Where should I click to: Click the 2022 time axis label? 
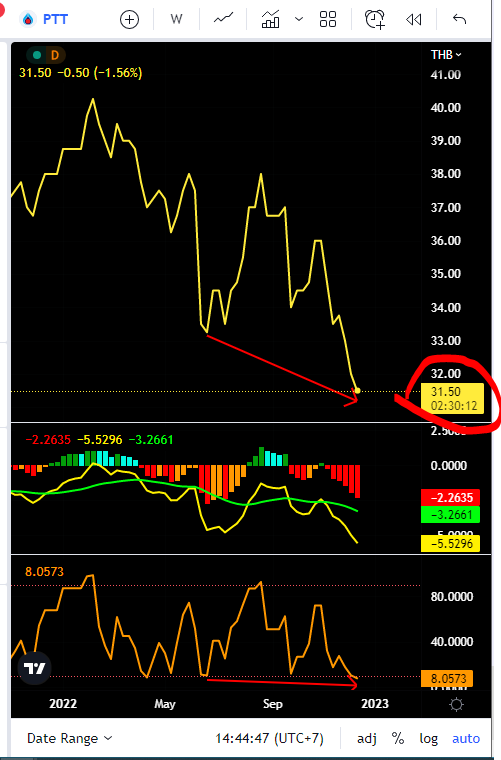pos(63,704)
